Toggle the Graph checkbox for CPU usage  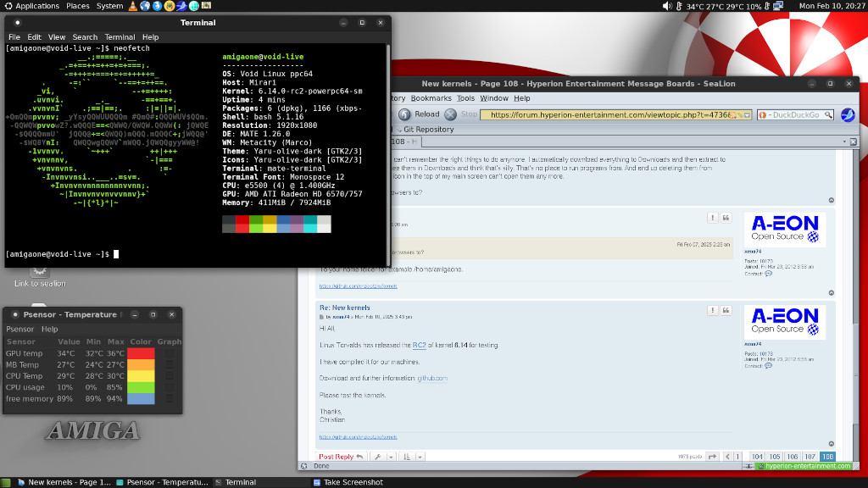click(170, 387)
